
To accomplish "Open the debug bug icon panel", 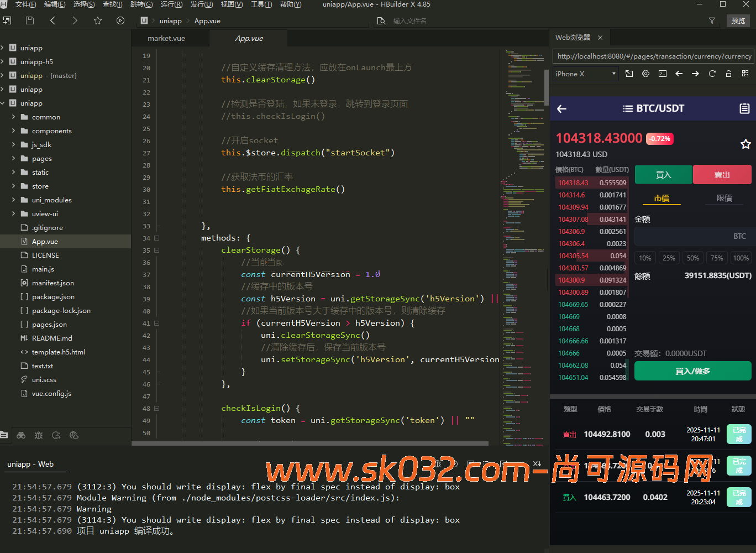I will 39,435.
